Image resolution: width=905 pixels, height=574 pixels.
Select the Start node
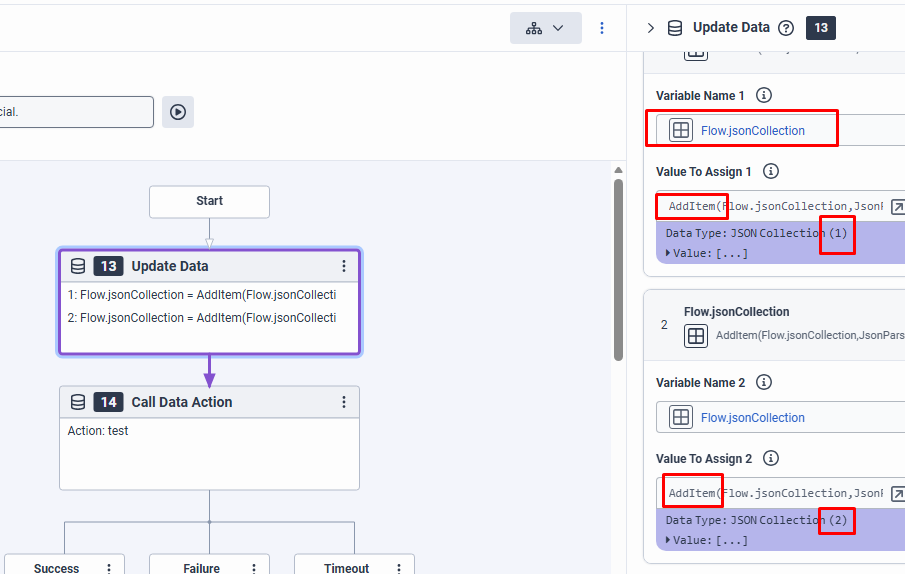[209, 201]
